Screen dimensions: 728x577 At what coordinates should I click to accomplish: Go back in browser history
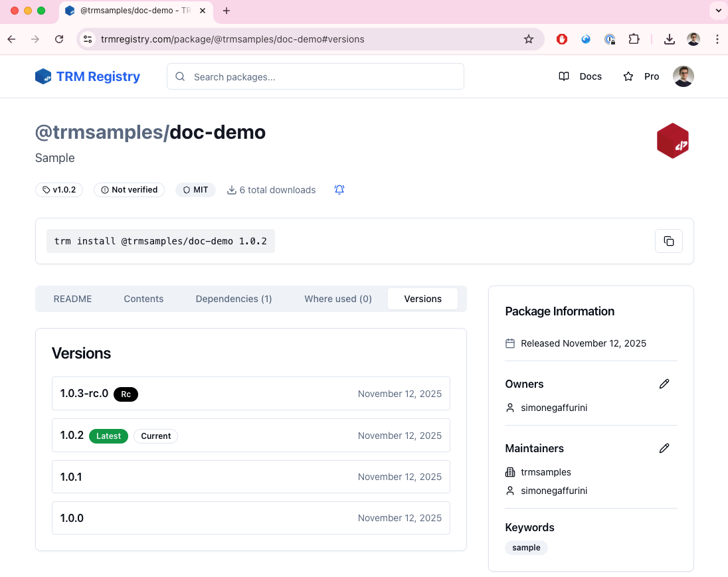coord(11,39)
